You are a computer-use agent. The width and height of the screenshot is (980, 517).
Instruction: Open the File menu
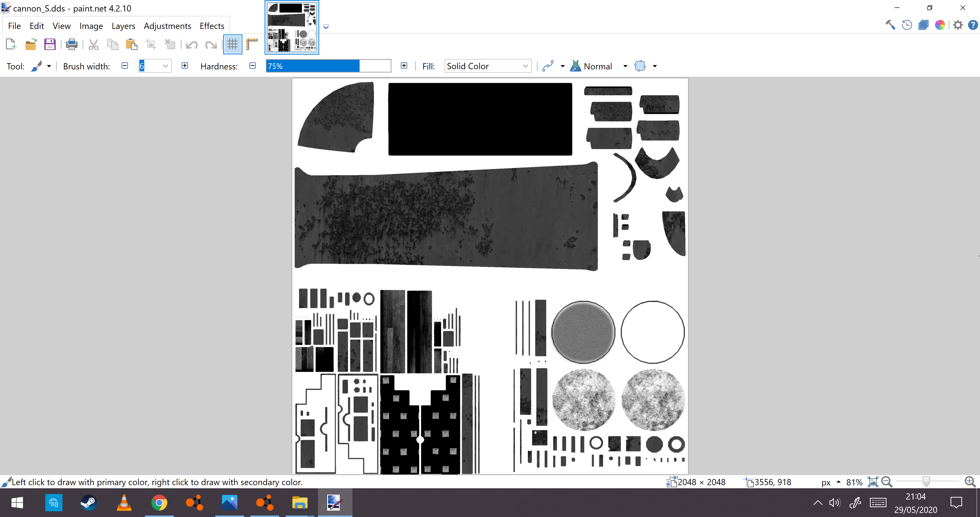point(14,26)
